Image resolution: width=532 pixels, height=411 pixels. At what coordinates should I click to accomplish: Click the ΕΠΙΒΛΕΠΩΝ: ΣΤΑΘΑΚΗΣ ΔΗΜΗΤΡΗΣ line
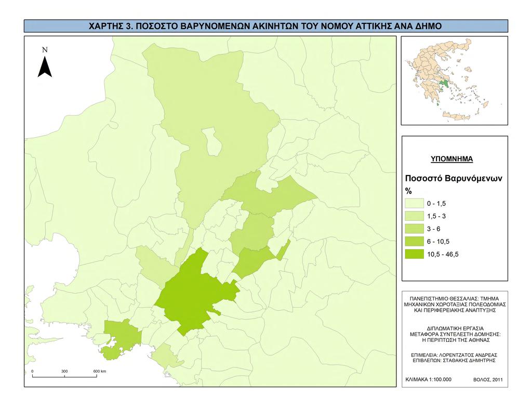[x=454, y=361]
